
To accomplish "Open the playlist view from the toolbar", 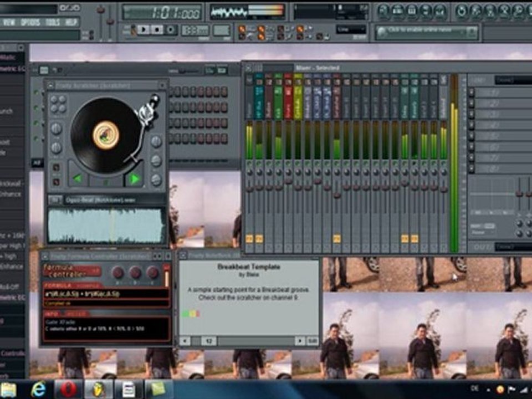I will click(383, 11).
